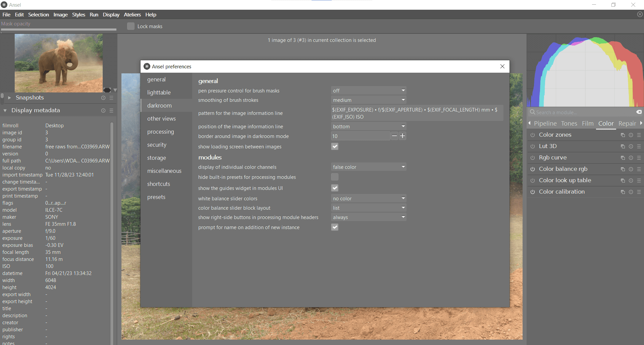Decrease darkroom border value with minus button
Screen dimensions: 644x345
[x=394, y=136]
